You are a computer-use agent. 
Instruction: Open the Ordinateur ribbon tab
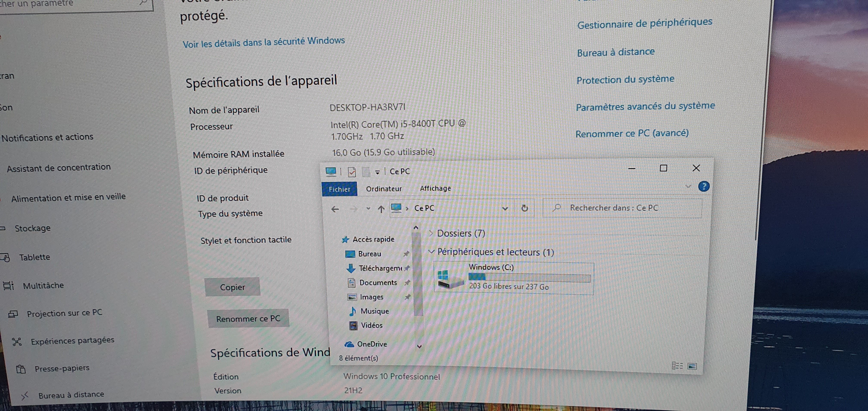tap(384, 189)
